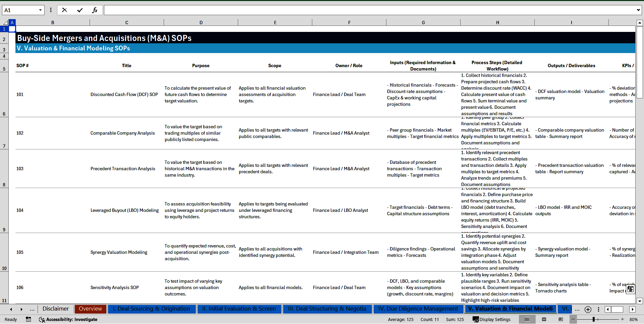Click the Insert Function fx icon
Screen dimensions: 644x324
95,10
